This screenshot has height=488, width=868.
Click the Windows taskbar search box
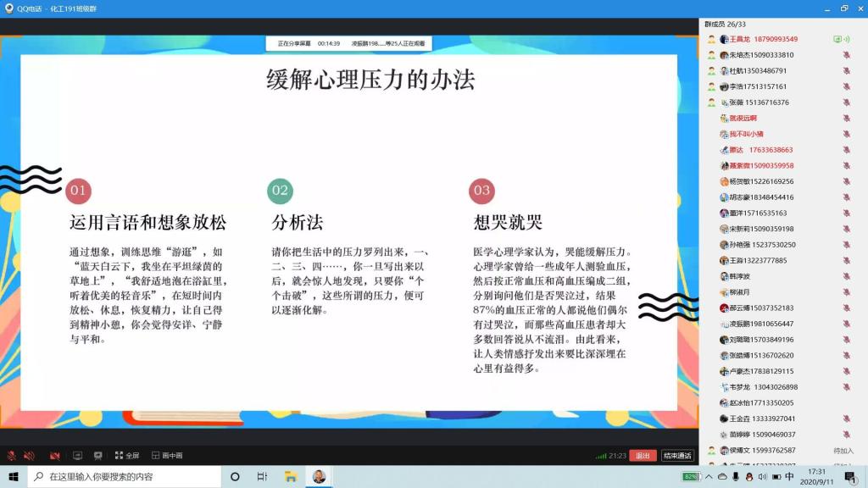point(127,476)
